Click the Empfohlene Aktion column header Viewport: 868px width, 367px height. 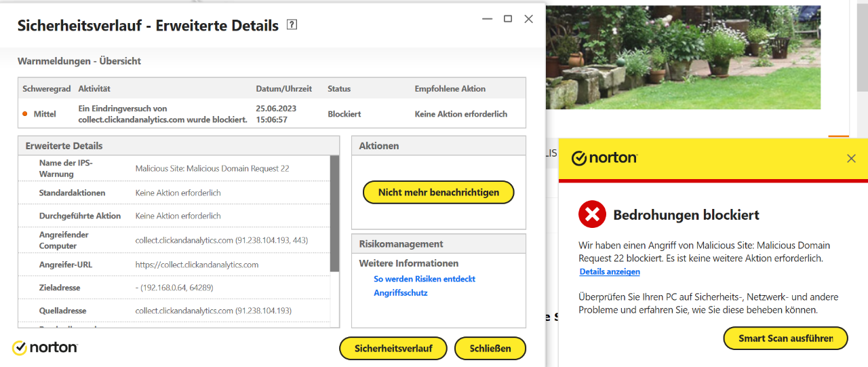(x=450, y=89)
